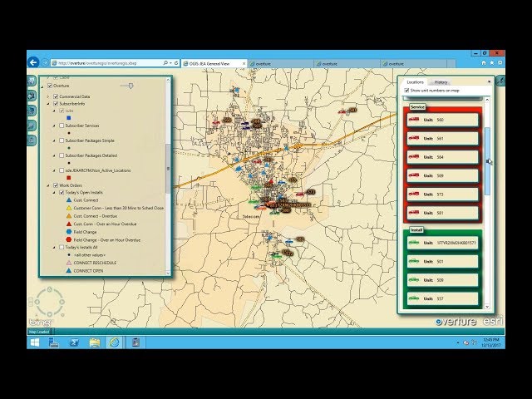Click the blue square symbol under subs
The width and height of the screenshot is (532, 399).
coord(68,118)
